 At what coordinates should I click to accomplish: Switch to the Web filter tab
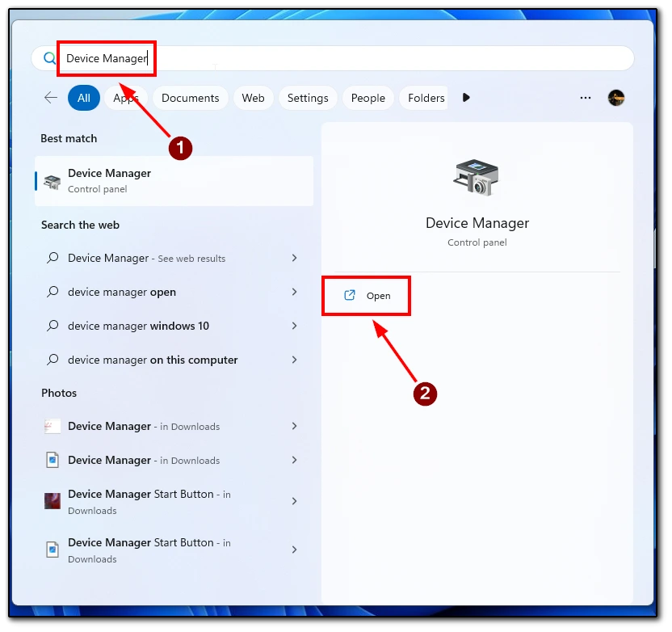point(254,98)
